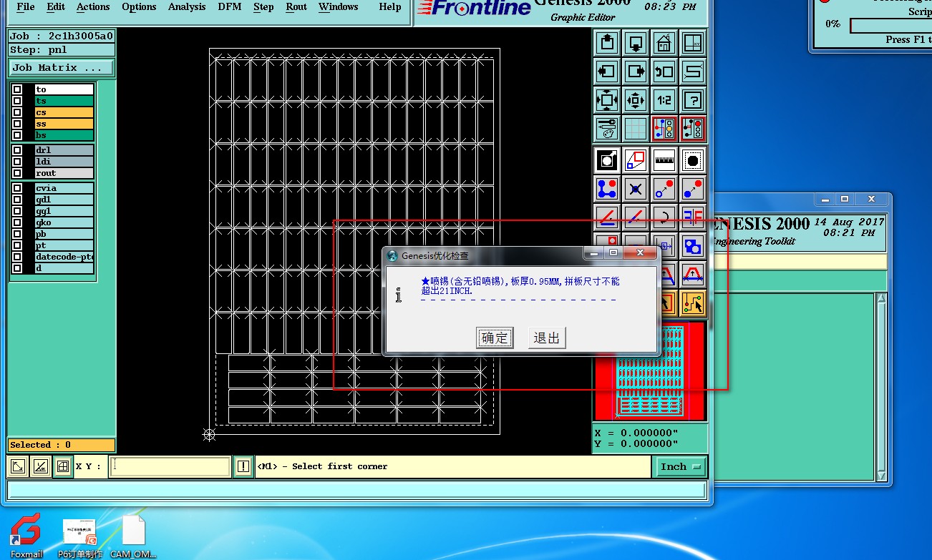Screen dimensions: 932x560
Task: Click the red panel overview thumbnail
Action: [x=651, y=370]
